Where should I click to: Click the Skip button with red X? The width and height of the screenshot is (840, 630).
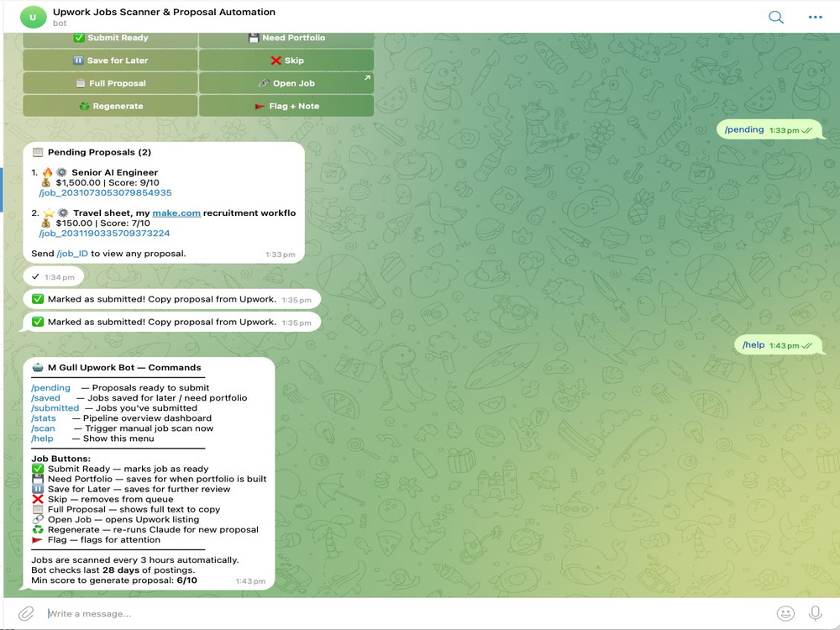[x=286, y=60]
